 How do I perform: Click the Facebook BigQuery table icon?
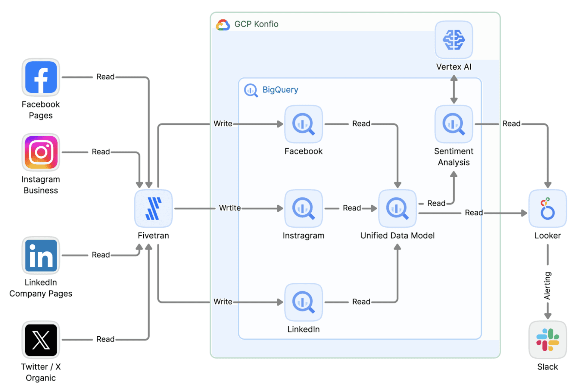(x=303, y=124)
